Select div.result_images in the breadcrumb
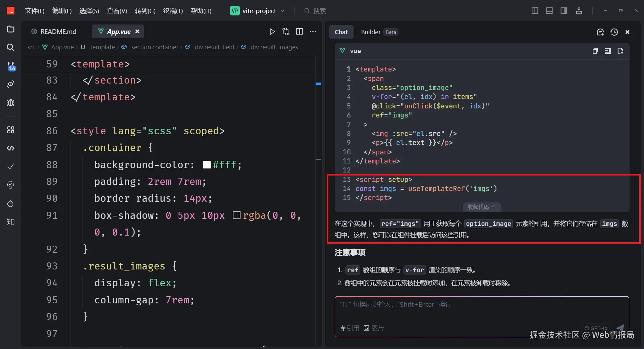 pyautogui.click(x=274, y=47)
